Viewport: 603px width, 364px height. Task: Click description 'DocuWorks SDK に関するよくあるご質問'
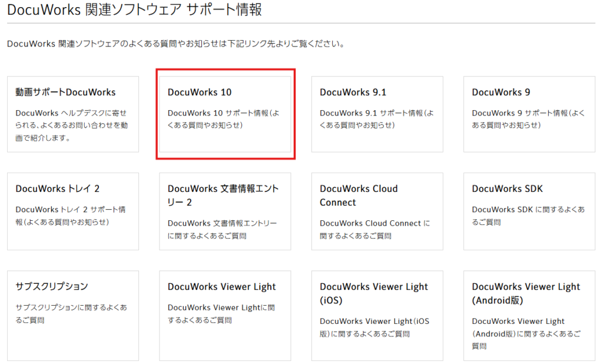pyautogui.click(x=528, y=216)
